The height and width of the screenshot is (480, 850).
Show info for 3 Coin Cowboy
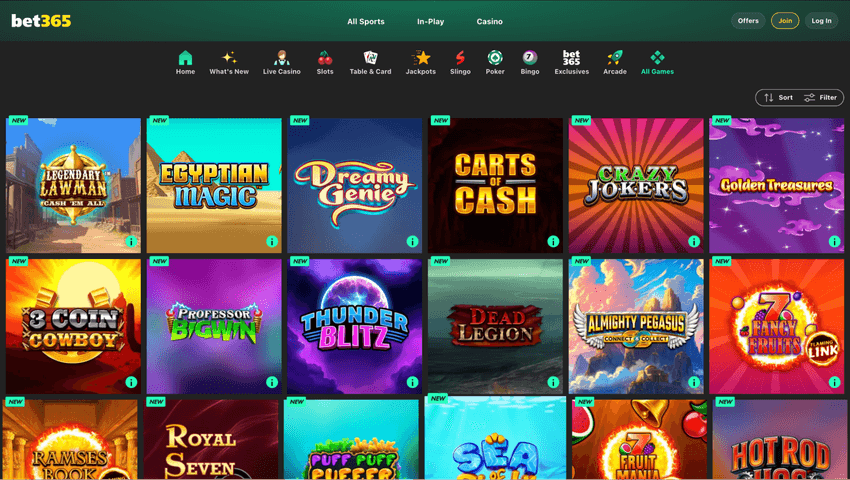coord(131,382)
